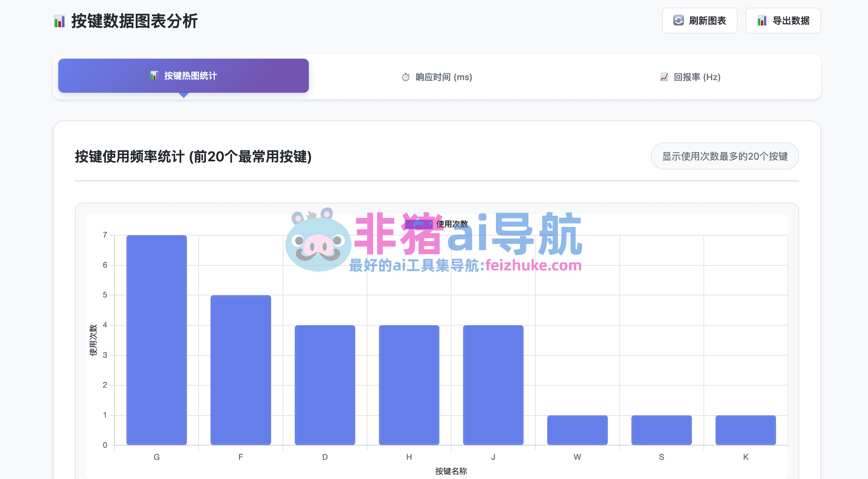The image size is (868, 479).
Task: Click the J key bar
Action: [493, 385]
